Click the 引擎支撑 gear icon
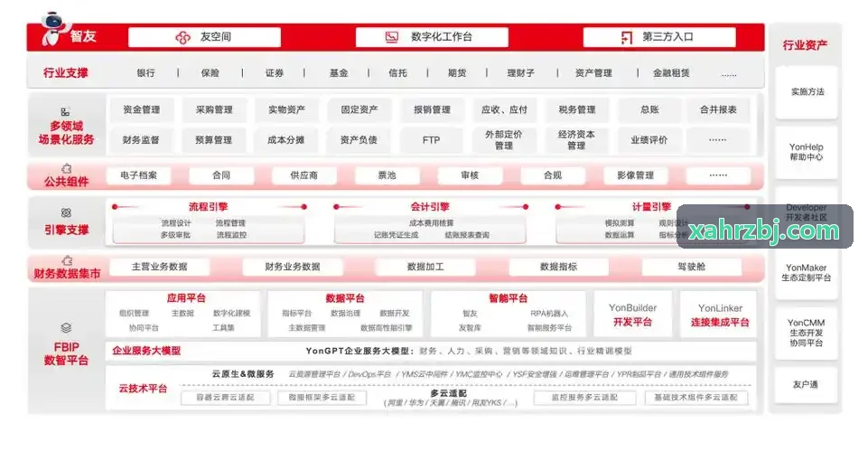This screenshot has width=868, height=452. point(67,212)
